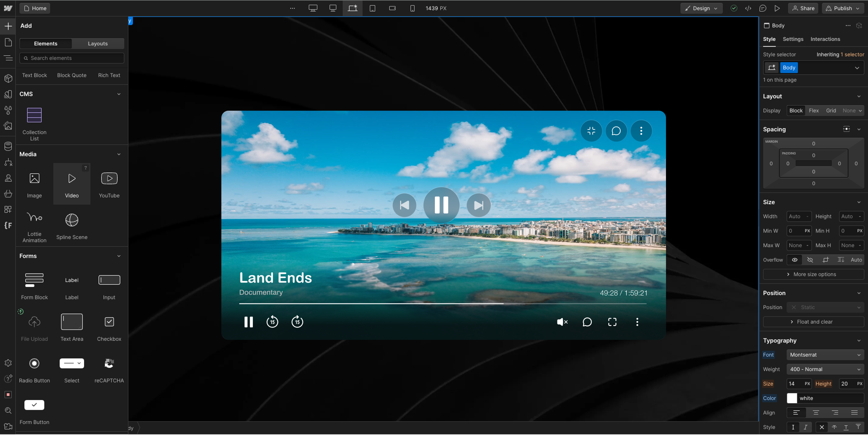Set Overflow to hidden crossed-eye icon
The height and width of the screenshot is (435, 868).
click(810, 260)
